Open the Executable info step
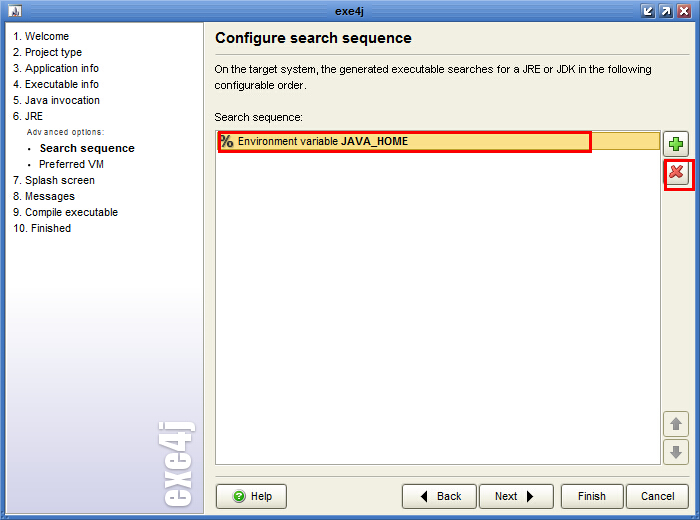 pyautogui.click(x=55, y=84)
